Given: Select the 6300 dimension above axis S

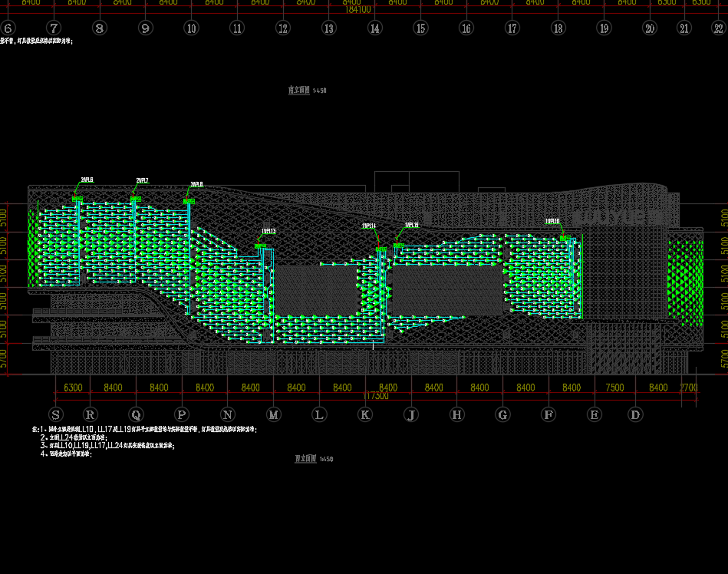Looking at the screenshot, I should (73, 388).
